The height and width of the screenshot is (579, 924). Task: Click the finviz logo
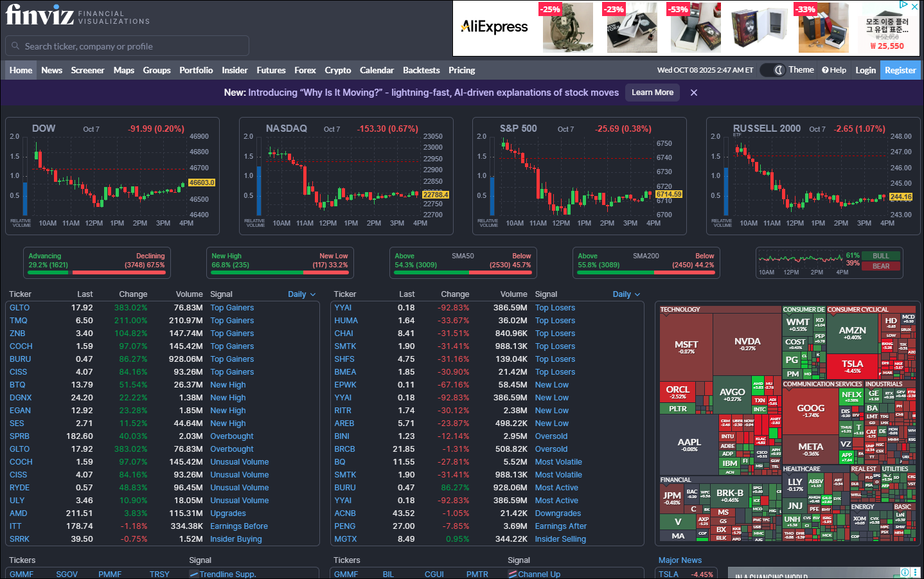[40, 15]
